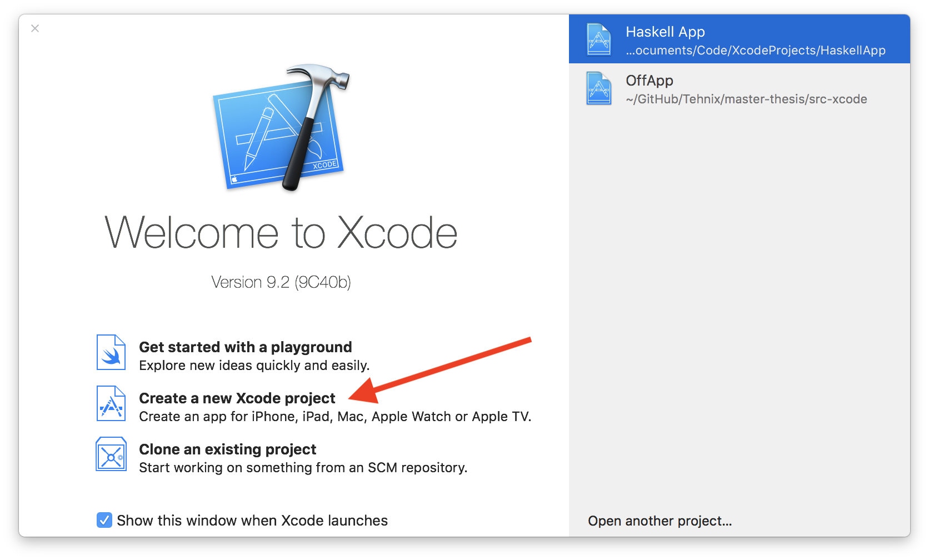The image size is (929, 560).
Task: Click the Haskell App project file icon
Action: click(x=599, y=39)
